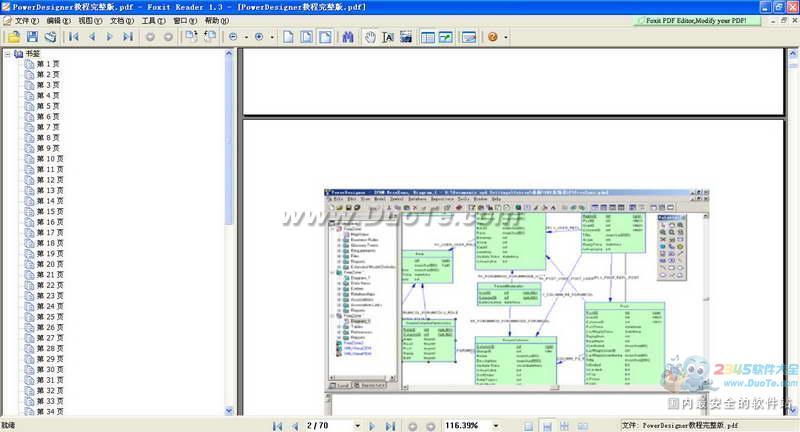Image resolution: width=800 pixels, height=432 pixels.
Task: Select Fit Width view icon
Action: (325, 37)
